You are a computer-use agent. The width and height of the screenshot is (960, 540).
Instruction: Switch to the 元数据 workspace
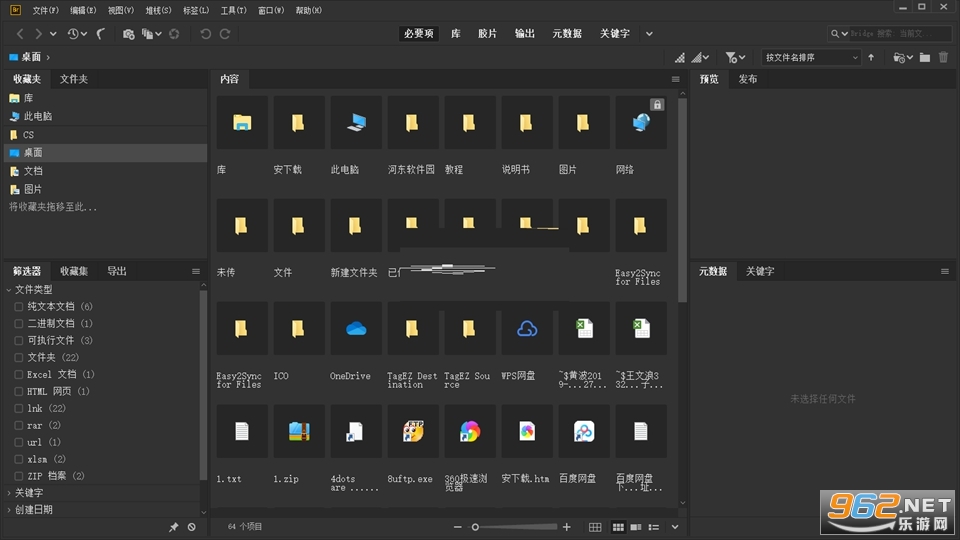pyautogui.click(x=567, y=34)
